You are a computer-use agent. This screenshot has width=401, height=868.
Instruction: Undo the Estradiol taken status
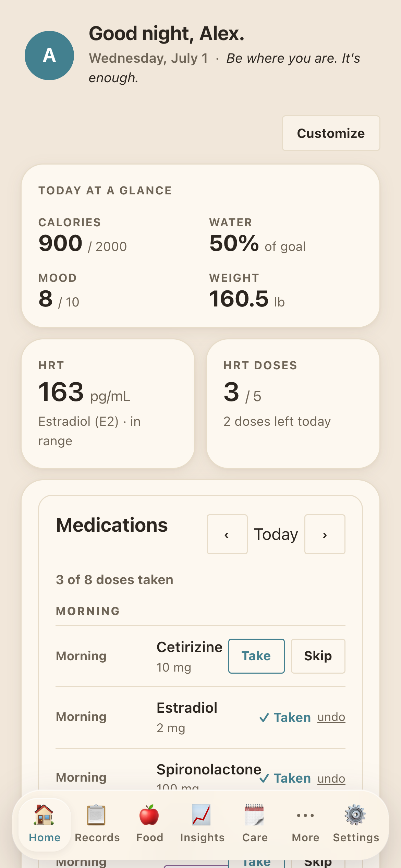[331, 717]
